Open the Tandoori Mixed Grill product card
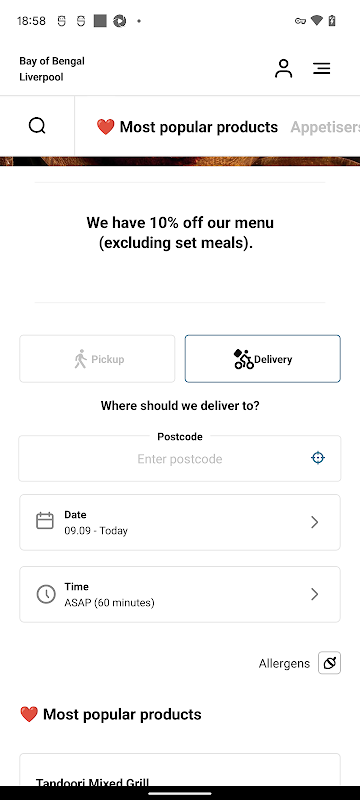Screen dimensions: 360x800 tap(180, 770)
